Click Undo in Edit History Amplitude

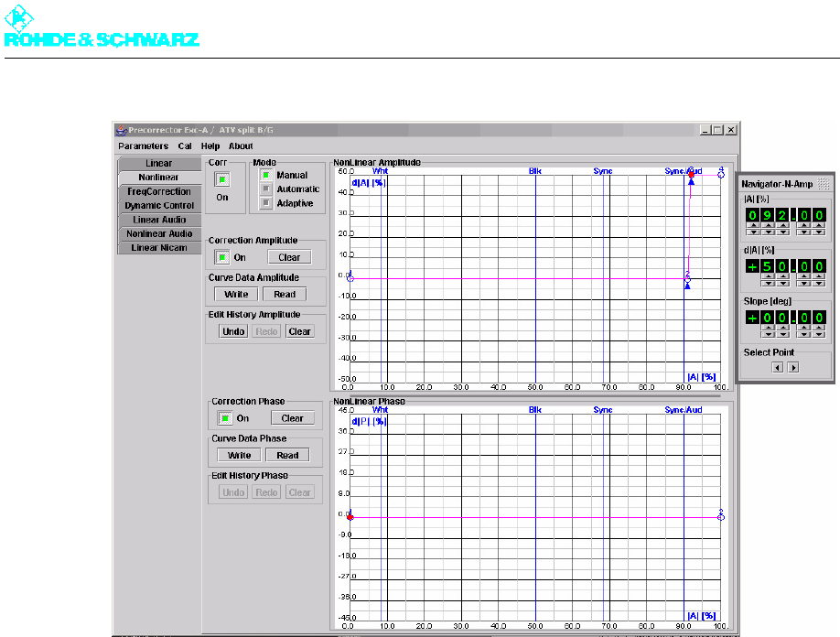(x=233, y=331)
